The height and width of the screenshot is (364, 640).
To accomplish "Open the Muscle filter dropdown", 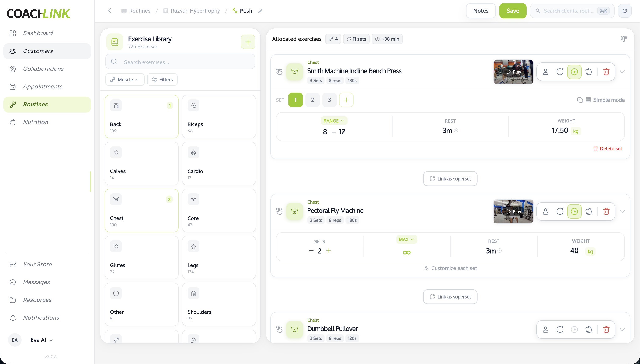I will click(125, 80).
